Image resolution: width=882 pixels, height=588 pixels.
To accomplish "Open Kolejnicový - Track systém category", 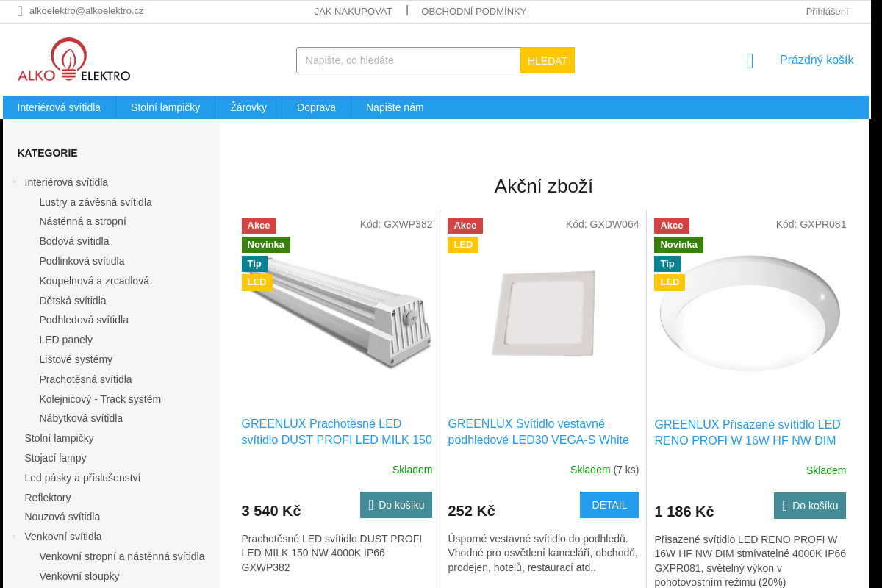I will pyautogui.click(x=100, y=399).
